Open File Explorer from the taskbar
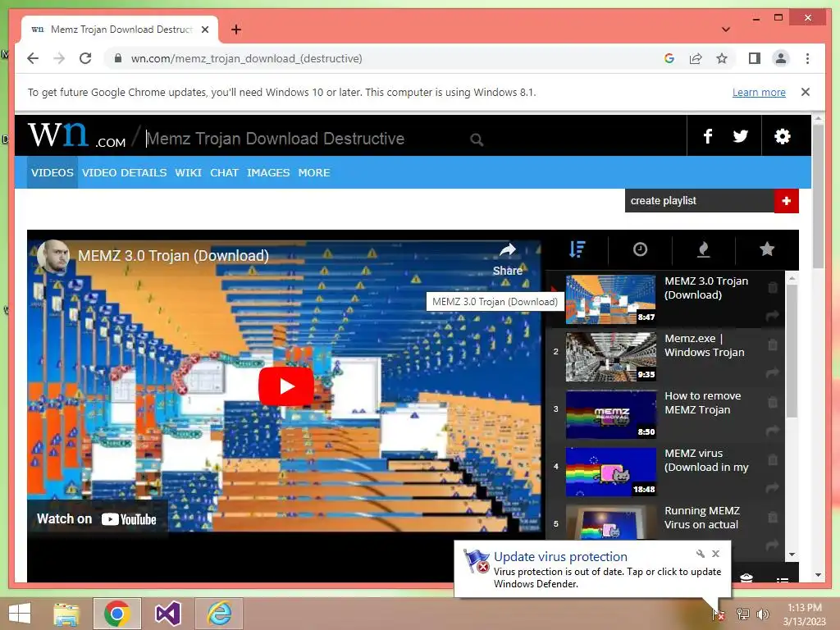The image size is (840, 630). [x=66, y=614]
